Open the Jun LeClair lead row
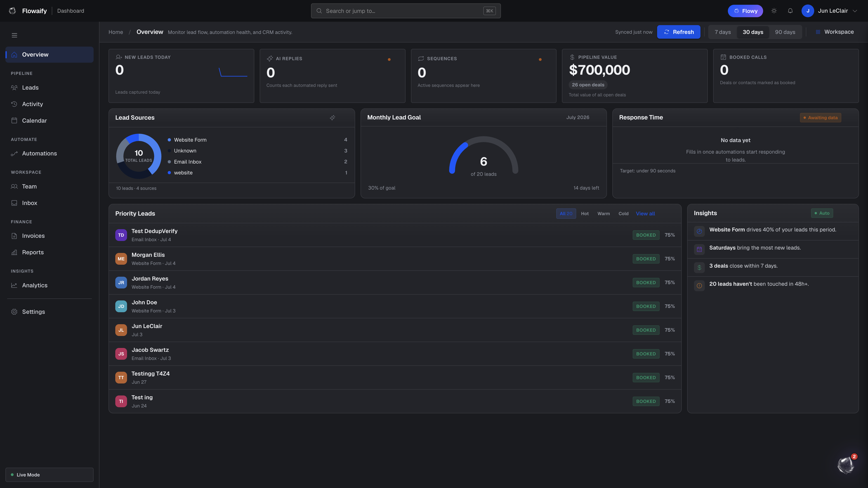868x488 pixels. pyautogui.click(x=395, y=330)
